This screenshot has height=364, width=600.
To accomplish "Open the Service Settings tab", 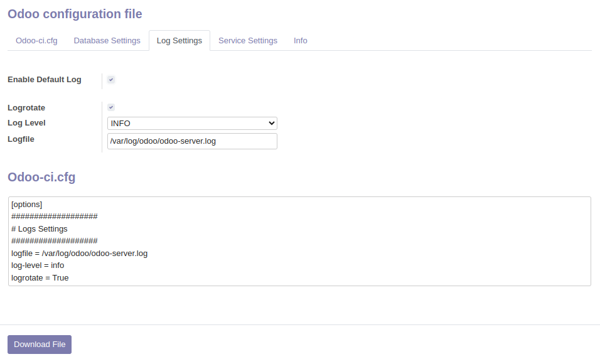I will (x=247, y=41).
